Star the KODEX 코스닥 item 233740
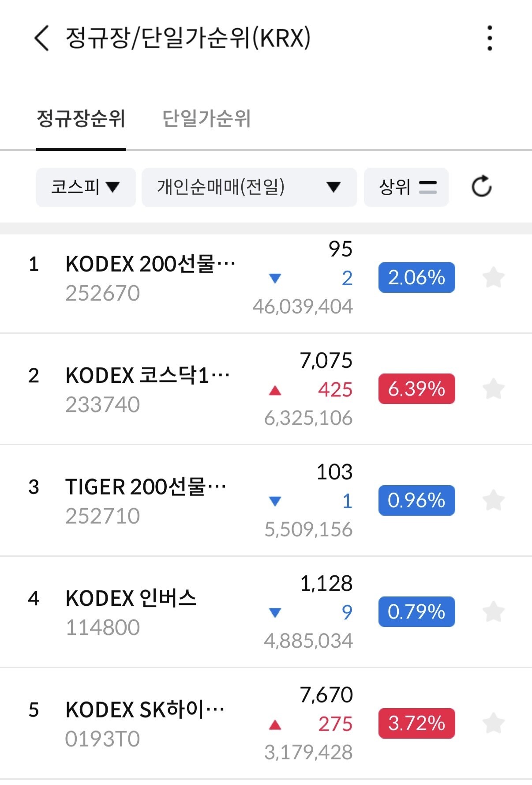The width and height of the screenshot is (532, 785). (493, 389)
